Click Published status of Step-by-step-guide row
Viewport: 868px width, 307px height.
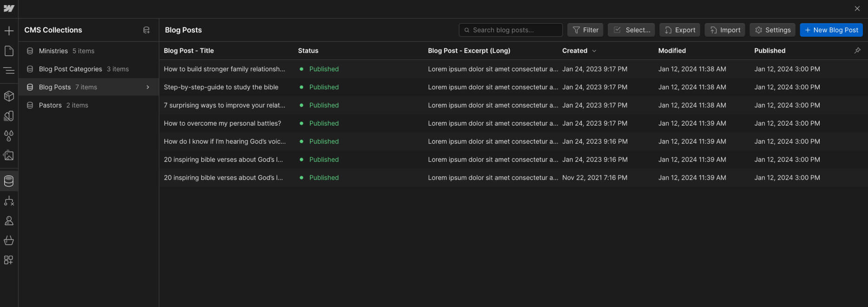coord(324,87)
